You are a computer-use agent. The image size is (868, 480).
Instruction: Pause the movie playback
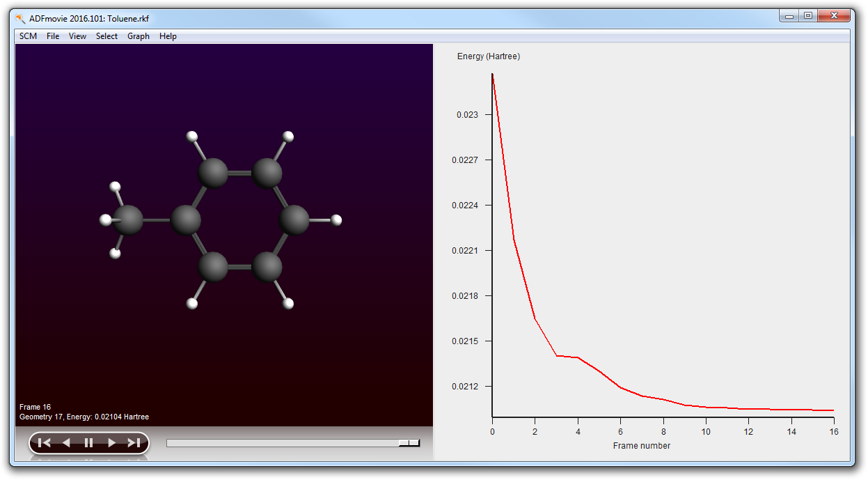point(88,442)
